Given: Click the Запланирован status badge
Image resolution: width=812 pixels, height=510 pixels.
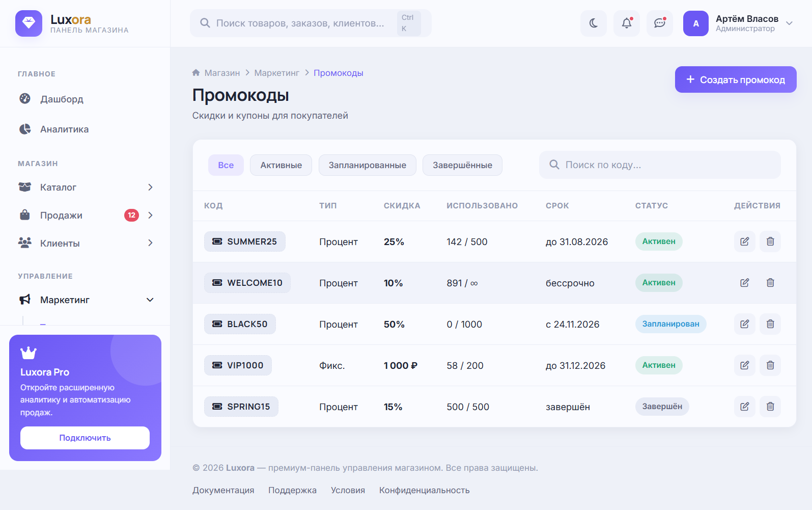Looking at the screenshot, I should pyautogui.click(x=670, y=324).
